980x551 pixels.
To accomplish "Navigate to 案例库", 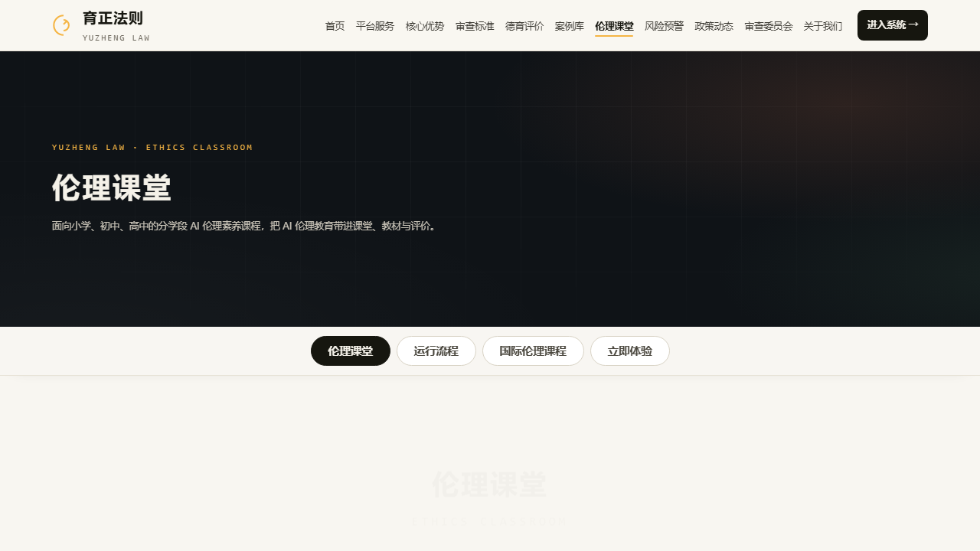I will coord(570,26).
